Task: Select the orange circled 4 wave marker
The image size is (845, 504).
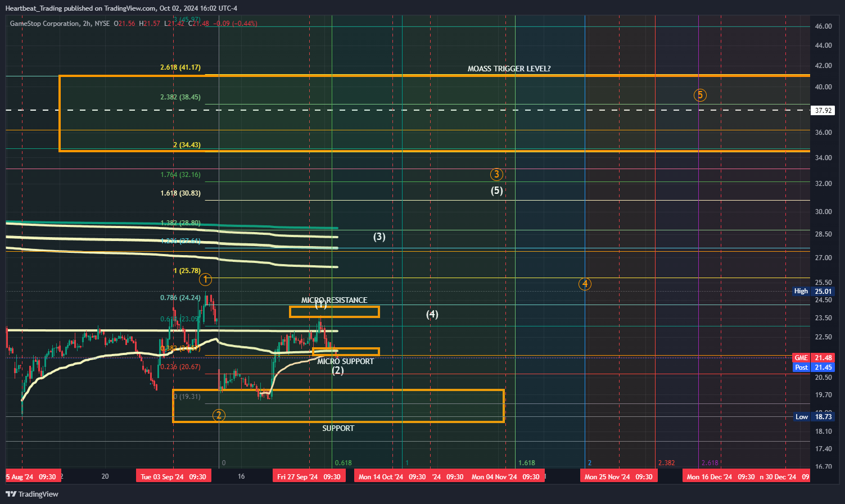Action: coord(585,284)
